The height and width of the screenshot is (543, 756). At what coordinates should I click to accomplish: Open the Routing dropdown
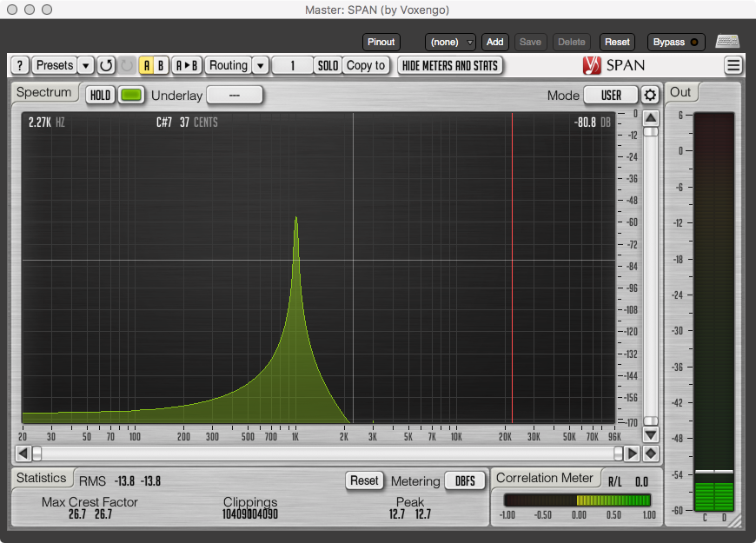(x=260, y=65)
